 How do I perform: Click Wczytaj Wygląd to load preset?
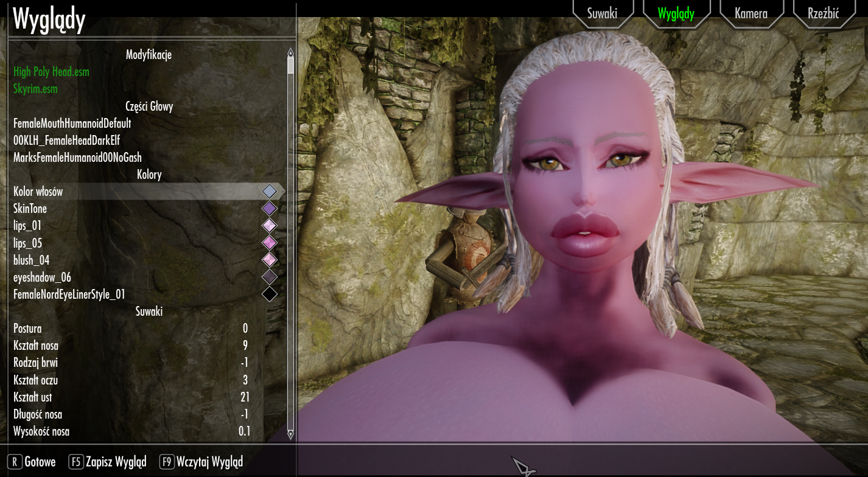click(211, 462)
